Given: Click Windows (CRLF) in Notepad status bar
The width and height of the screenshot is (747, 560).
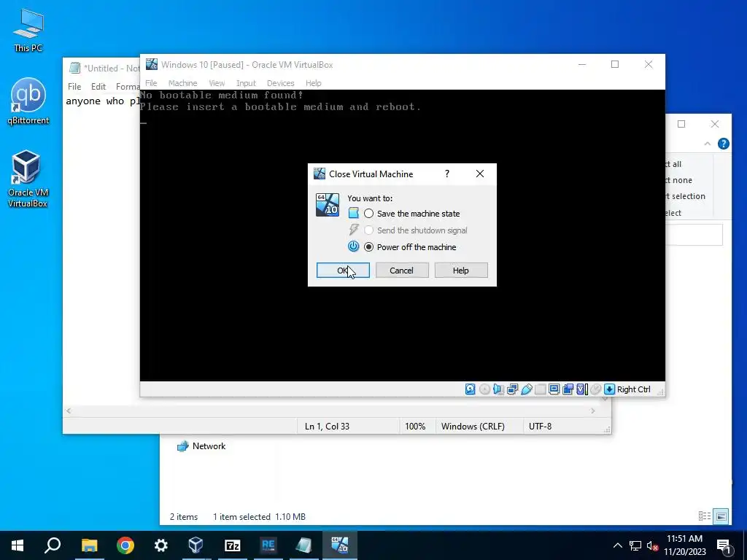Looking at the screenshot, I should pos(473,426).
